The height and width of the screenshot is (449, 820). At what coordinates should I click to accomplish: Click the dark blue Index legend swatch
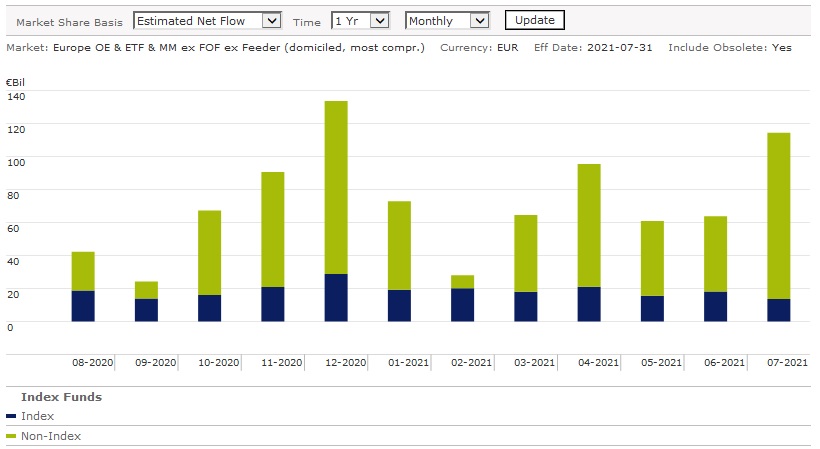(x=11, y=416)
